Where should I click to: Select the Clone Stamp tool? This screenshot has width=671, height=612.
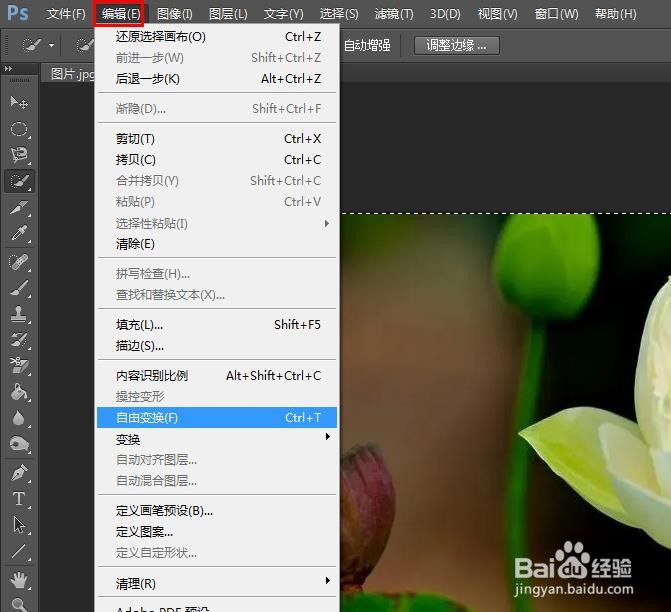click(18, 314)
